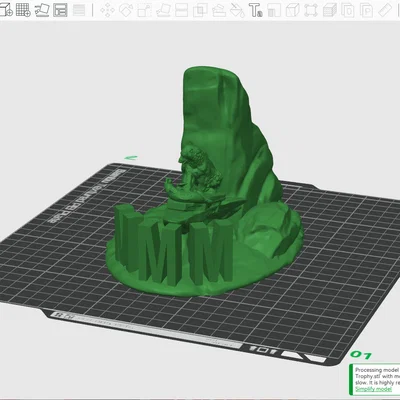This screenshot has height=400, width=400.
Task: Click the Simplify model link
Action: pyautogui.click(x=373, y=389)
